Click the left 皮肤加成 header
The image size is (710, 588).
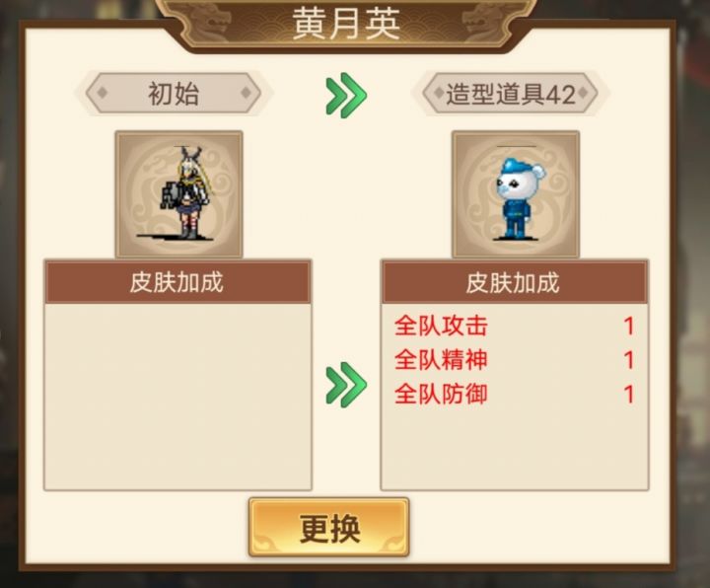(x=177, y=282)
